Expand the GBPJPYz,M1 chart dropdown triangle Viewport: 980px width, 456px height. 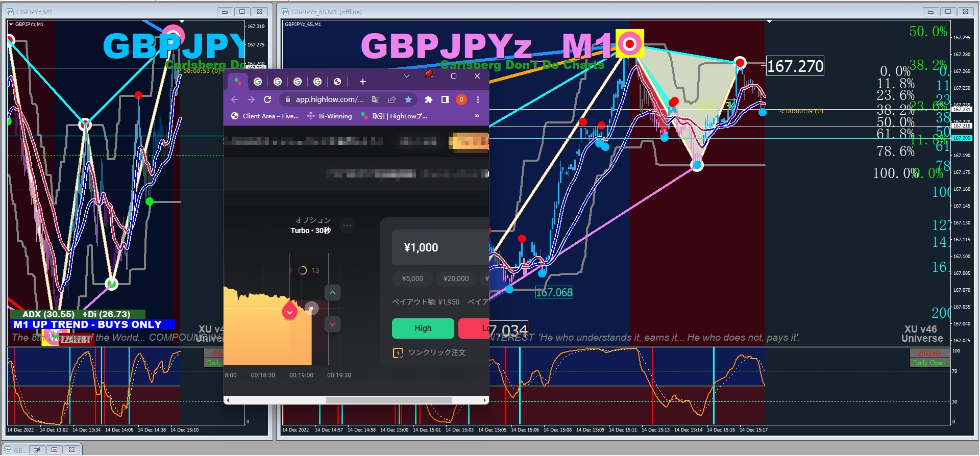coord(11,24)
